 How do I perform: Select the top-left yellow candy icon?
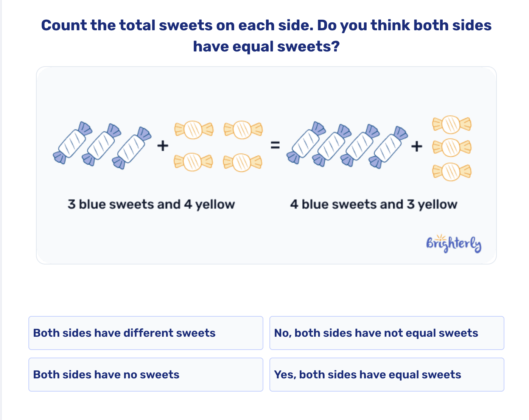(193, 129)
